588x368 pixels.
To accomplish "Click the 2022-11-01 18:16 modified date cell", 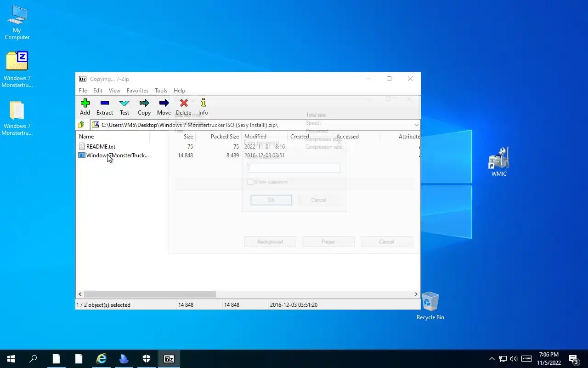I will 265,147.
